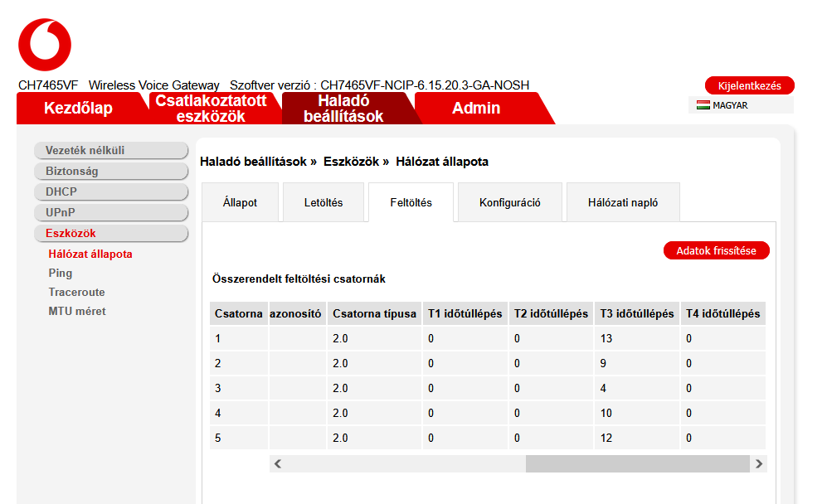This screenshot has width=827, height=504.
Task: Click the Vodafone logo
Action: tap(45, 45)
